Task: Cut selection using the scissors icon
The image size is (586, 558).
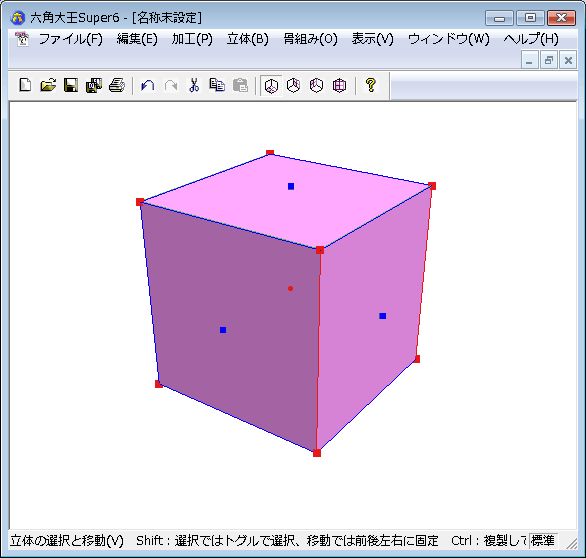Action: (194, 85)
